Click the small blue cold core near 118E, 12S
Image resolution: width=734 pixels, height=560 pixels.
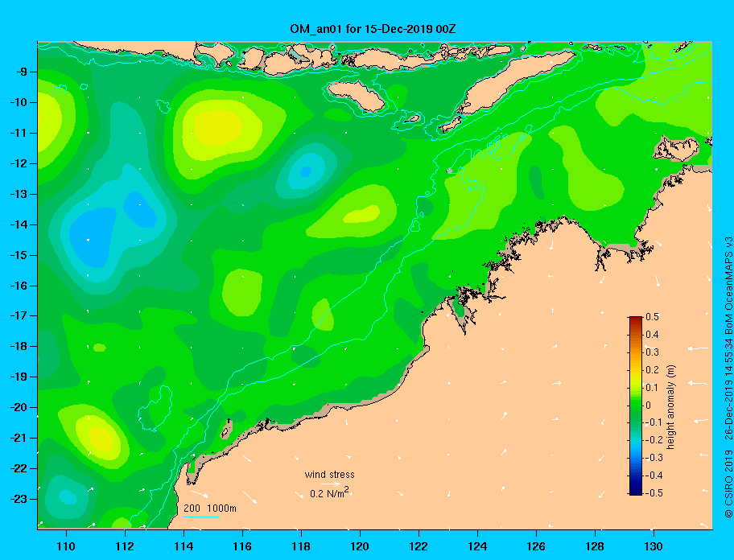point(306,171)
